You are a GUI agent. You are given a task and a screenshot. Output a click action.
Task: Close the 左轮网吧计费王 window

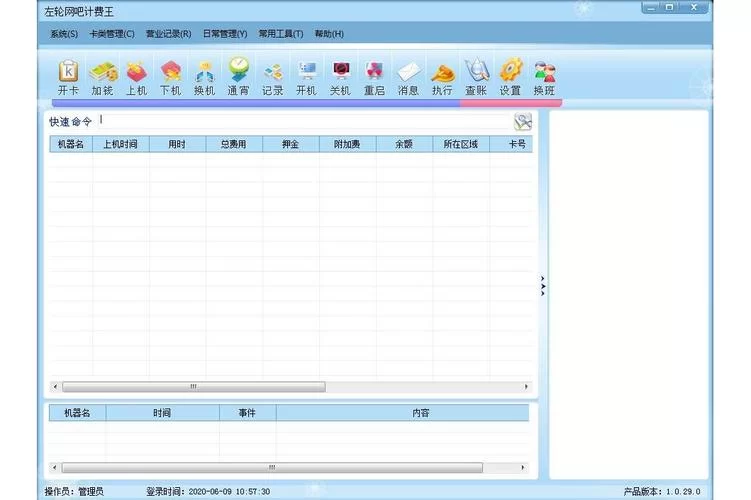coord(694,8)
